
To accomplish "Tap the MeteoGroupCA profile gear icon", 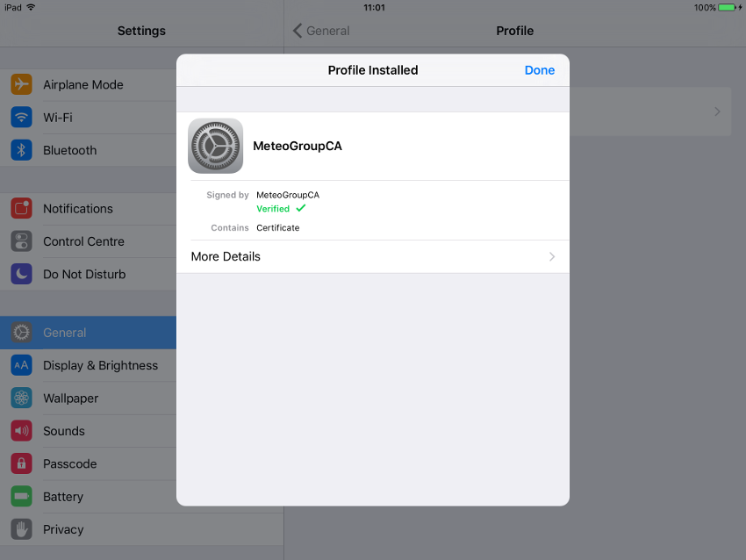I will pos(215,147).
